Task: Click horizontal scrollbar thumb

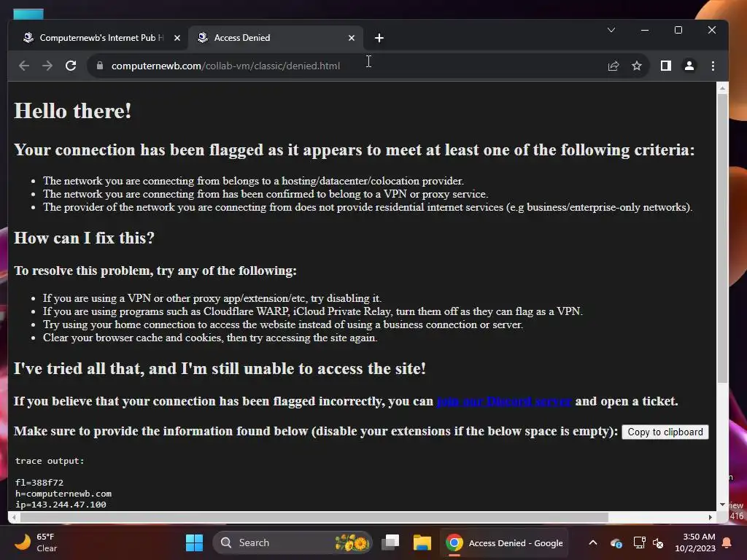Action: (x=314, y=517)
